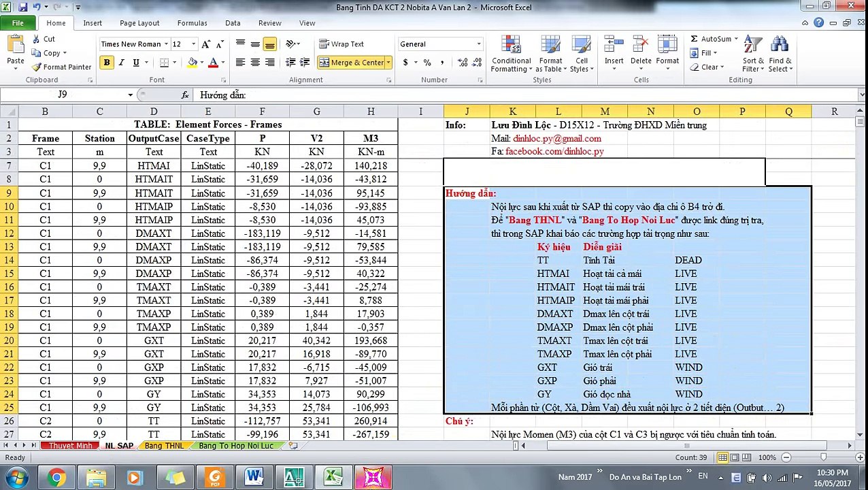Click the center horizontal alignment icon
This screenshot has height=490, width=868.
(255, 63)
